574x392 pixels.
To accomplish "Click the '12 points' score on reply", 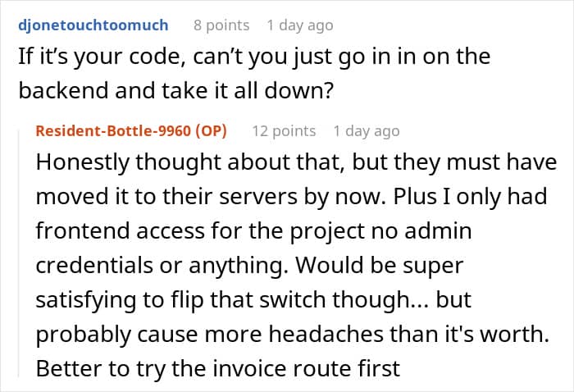I will pos(284,130).
